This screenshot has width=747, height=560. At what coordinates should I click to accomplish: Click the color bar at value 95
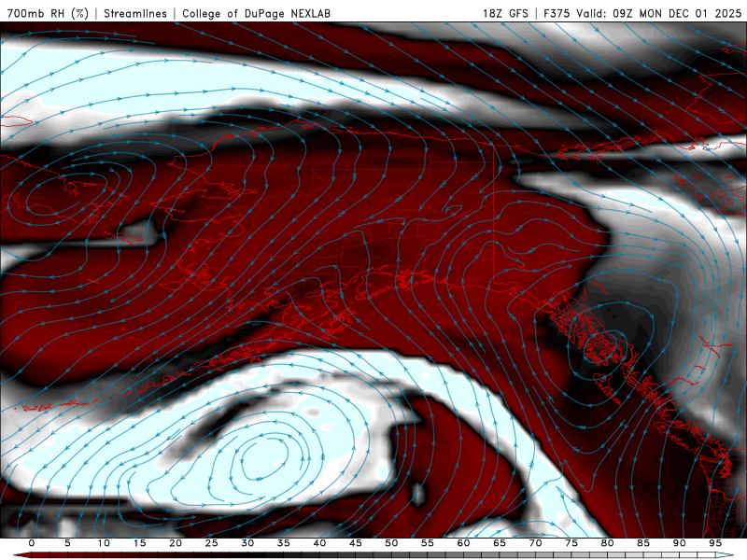click(x=714, y=555)
